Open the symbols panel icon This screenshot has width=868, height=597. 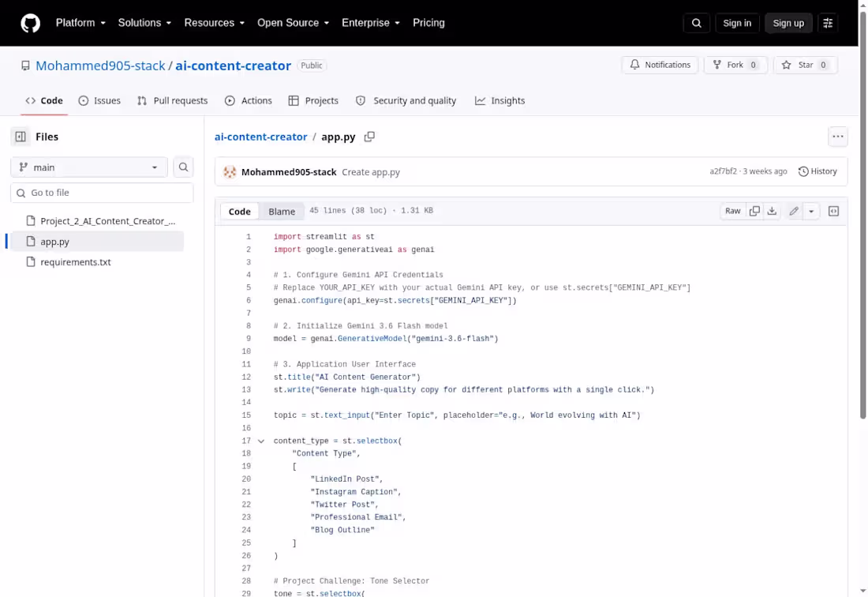coord(833,211)
